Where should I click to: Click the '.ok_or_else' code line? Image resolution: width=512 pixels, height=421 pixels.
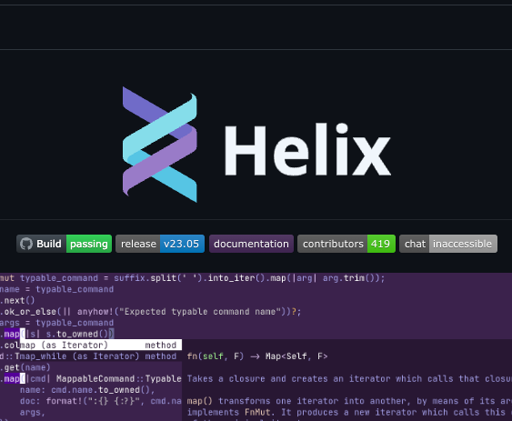pyautogui.click(x=150, y=312)
